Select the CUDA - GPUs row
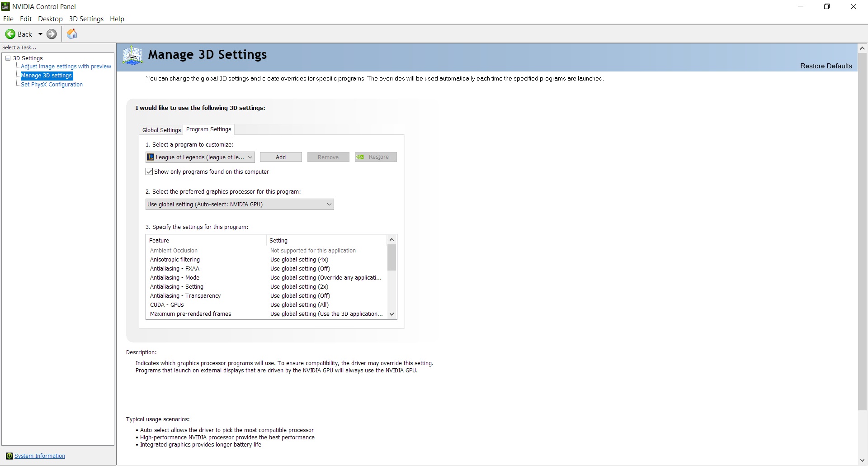The width and height of the screenshot is (868, 466). (x=267, y=305)
